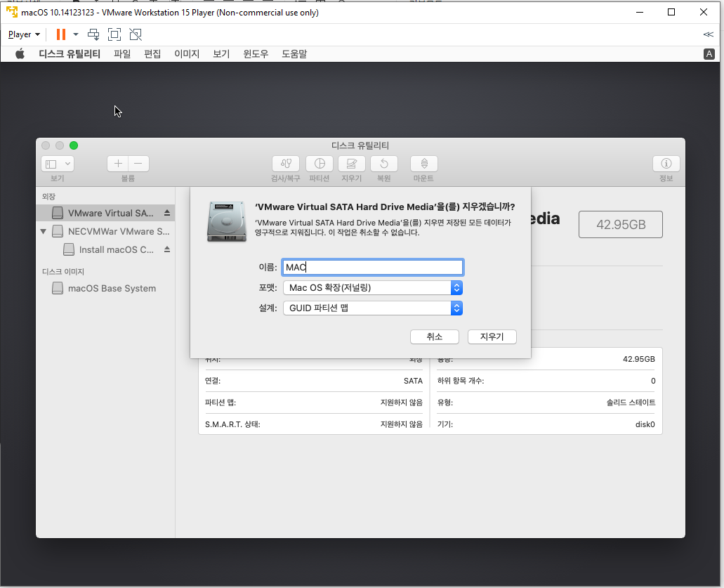Open the 윈도우 menu
724x588 pixels.
(256, 54)
